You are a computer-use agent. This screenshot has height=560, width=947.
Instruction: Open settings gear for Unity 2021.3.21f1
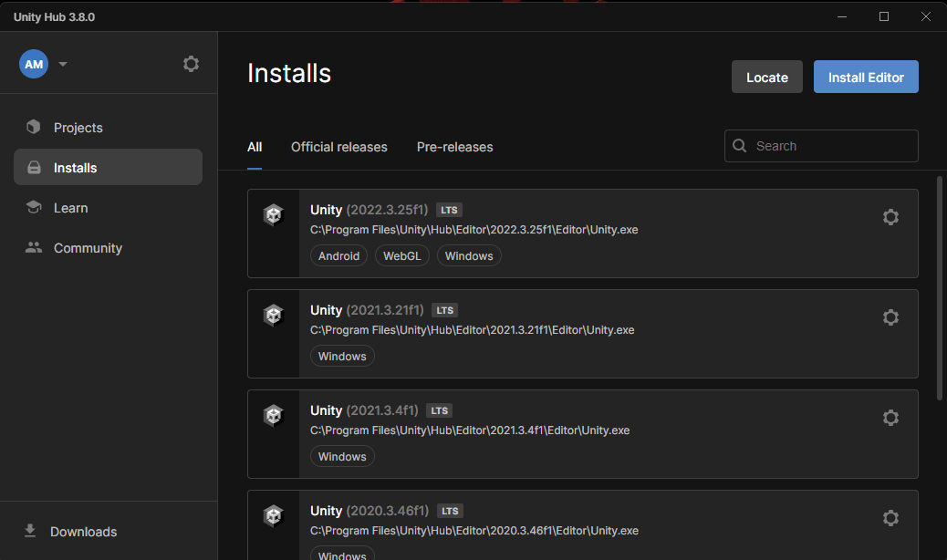click(x=890, y=316)
